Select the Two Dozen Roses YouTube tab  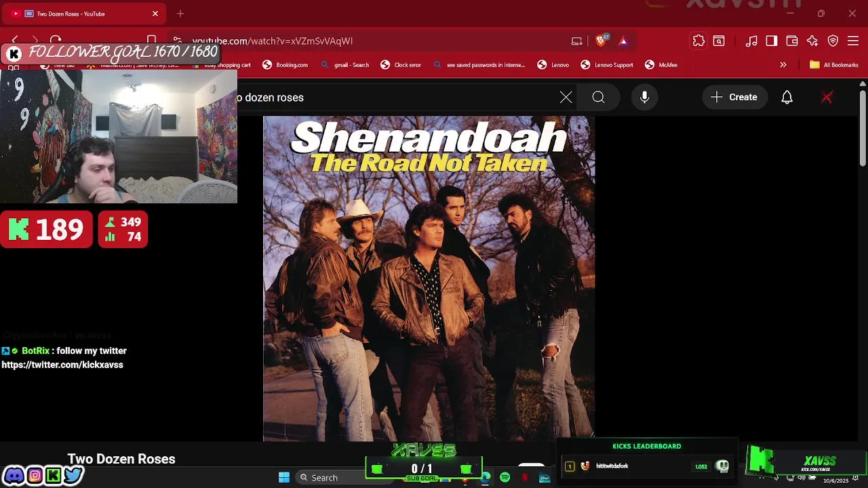(x=85, y=14)
